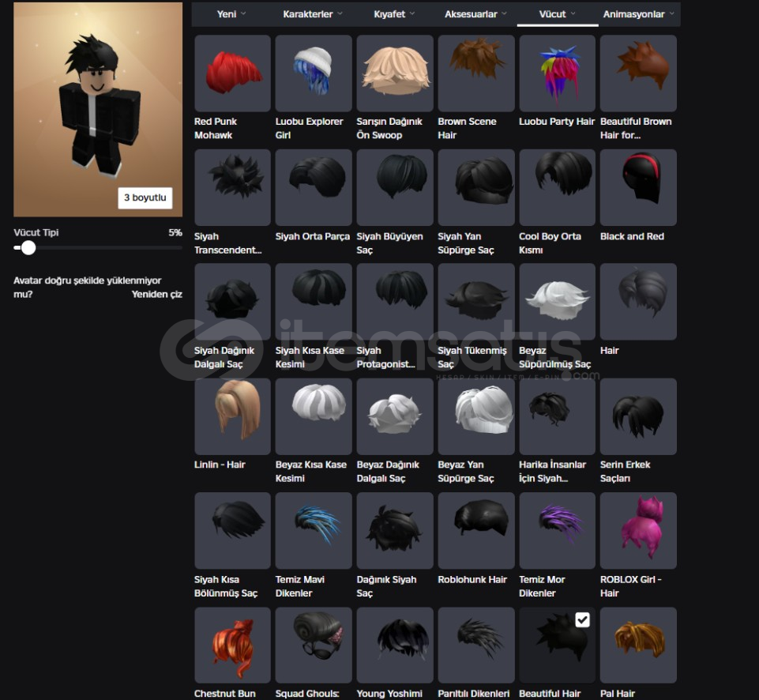
Task: Select Siyah Yan Süpürge Saç thumbnail
Action: [x=476, y=187]
